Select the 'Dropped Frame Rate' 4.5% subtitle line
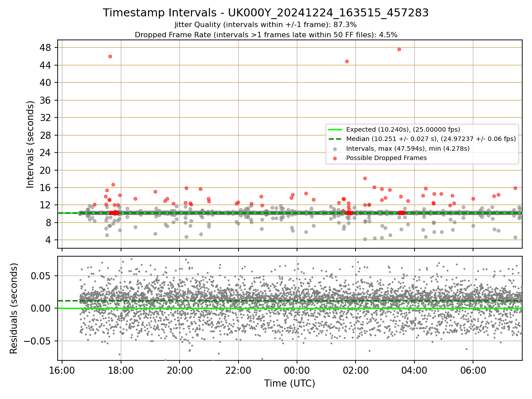This screenshot has height=399, width=532. 266,35
